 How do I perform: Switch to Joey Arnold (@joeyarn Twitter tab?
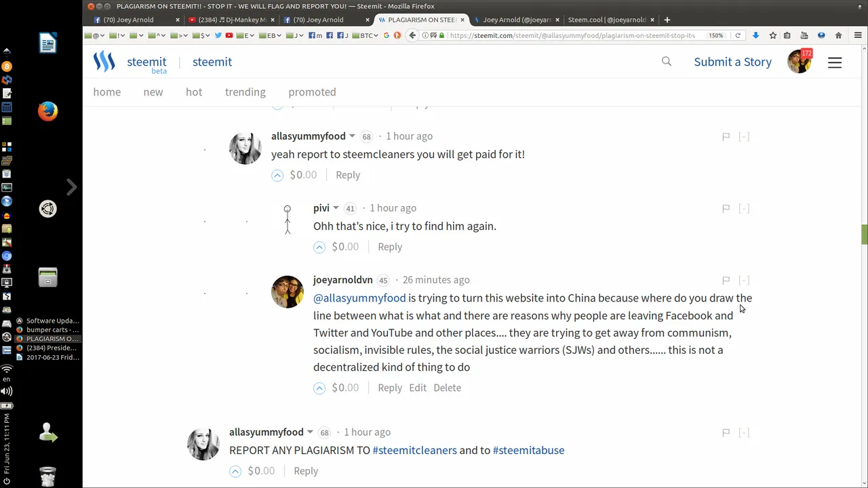click(515, 20)
